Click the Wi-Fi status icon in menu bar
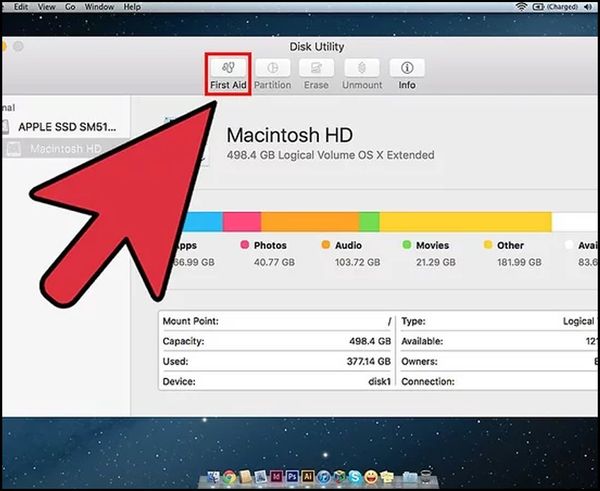 [x=521, y=7]
